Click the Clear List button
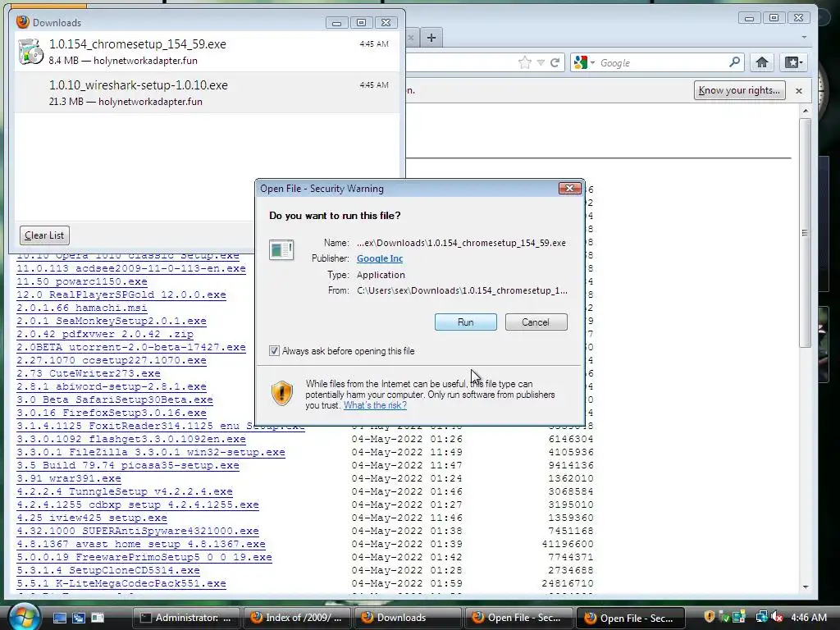This screenshot has width=840, height=630. [44, 235]
